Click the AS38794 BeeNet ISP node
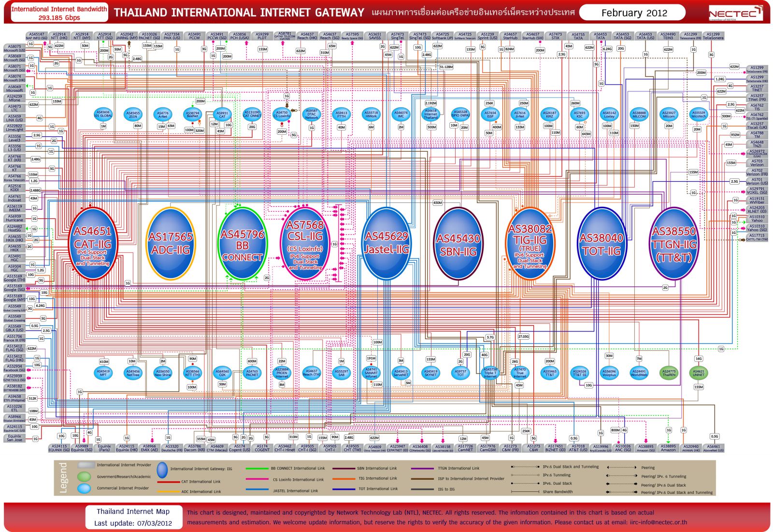 (192, 115)
